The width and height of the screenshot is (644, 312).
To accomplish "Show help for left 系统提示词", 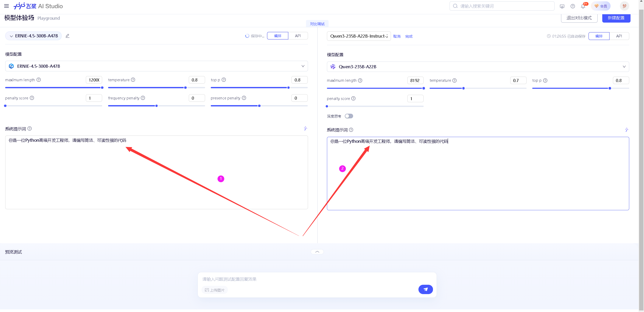I will click(x=30, y=128).
